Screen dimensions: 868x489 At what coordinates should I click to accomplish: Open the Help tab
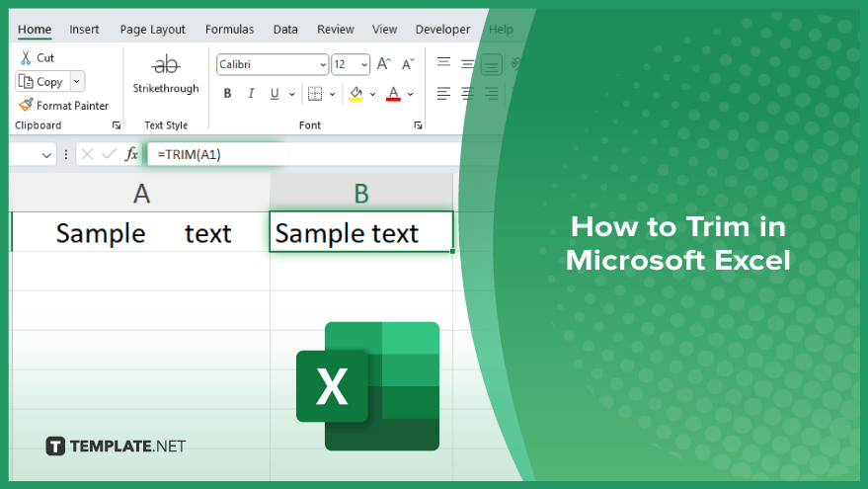click(x=501, y=30)
